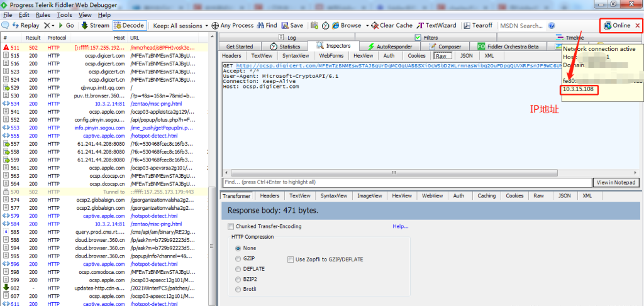
Task: Select session 570 Tunnel to lock icon
Action: (6, 192)
